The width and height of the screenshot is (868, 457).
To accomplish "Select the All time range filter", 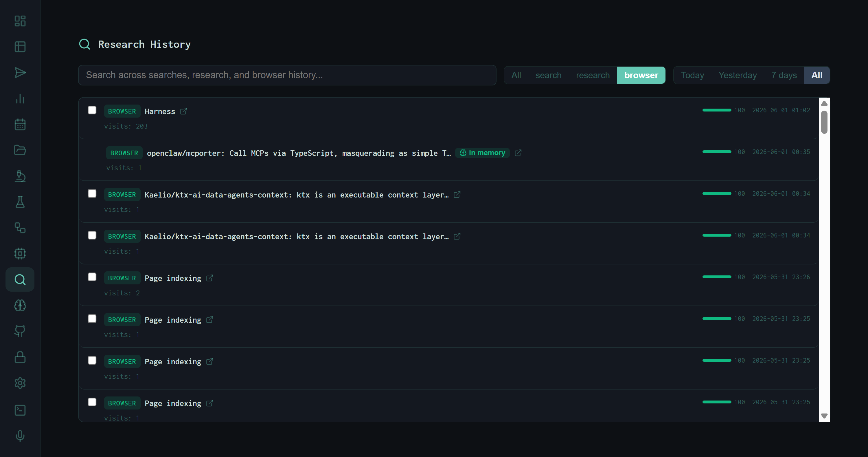I will click(817, 75).
